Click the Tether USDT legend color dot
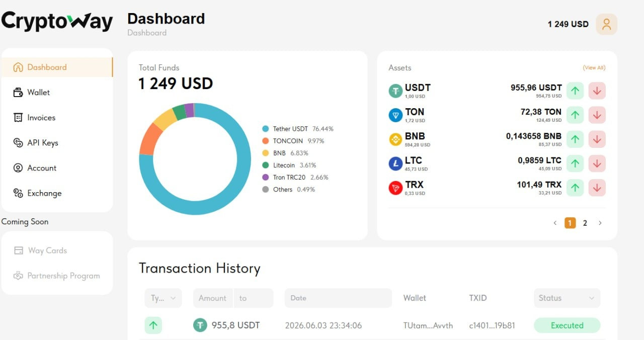 coord(265,129)
